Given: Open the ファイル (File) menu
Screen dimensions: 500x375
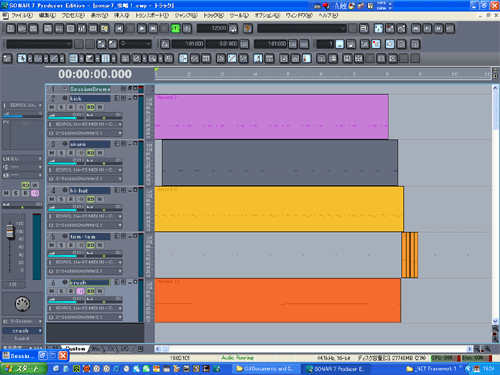Looking at the screenshot, I should pos(22,16).
